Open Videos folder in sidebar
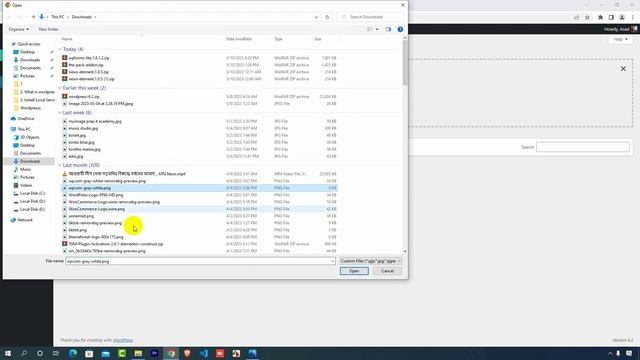Image resolution: width=640 pixels, height=360 pixels. coord(26,185)
